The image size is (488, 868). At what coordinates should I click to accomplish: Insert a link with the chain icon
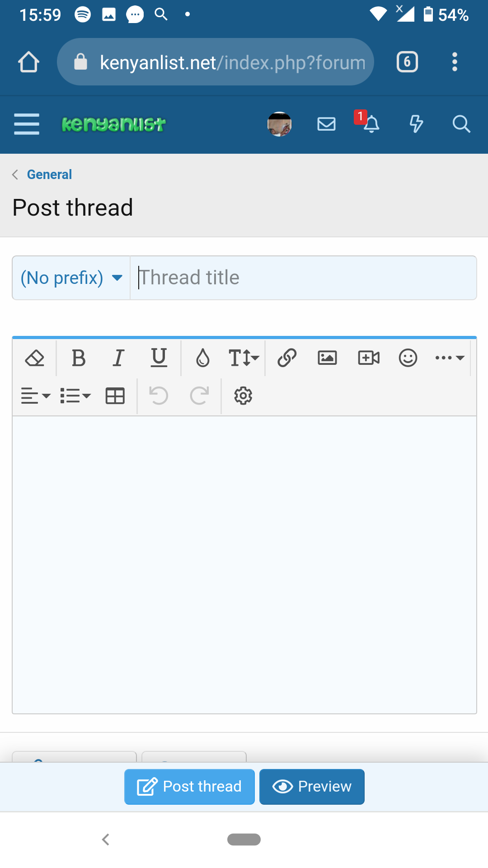pos(287,358)
